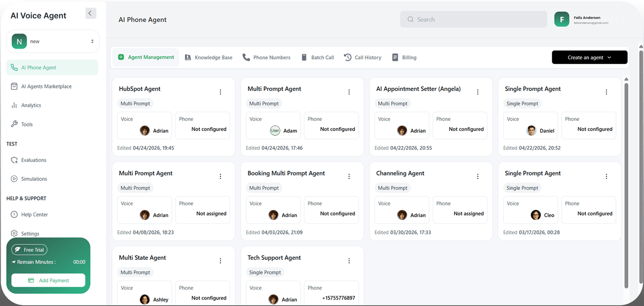Click into the Search field

click(473, 19)
